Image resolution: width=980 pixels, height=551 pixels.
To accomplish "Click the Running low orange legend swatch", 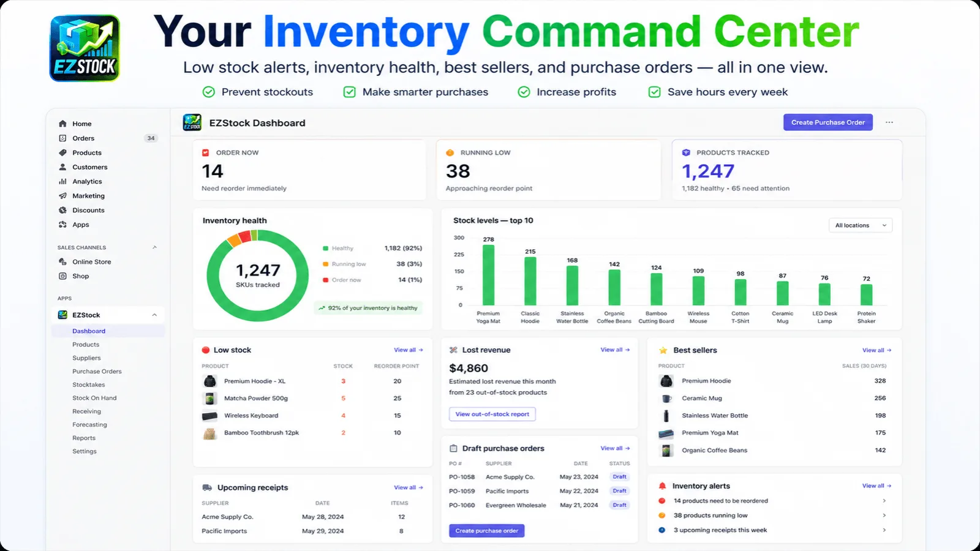I will 326,264.
